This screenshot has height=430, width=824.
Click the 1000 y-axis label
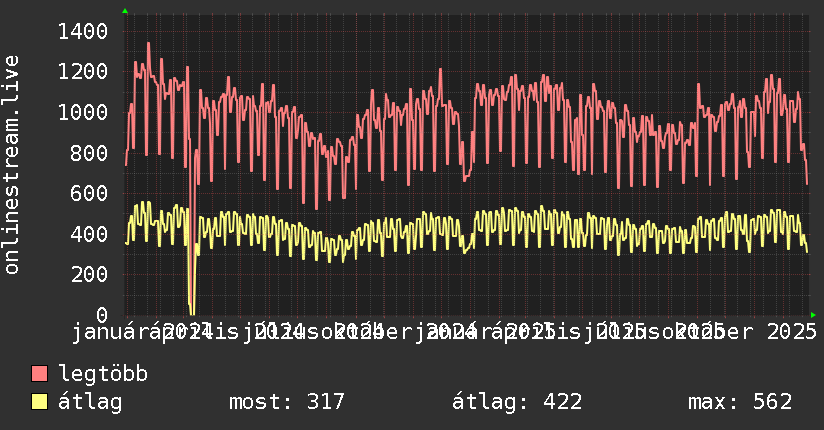coord(83,112)
